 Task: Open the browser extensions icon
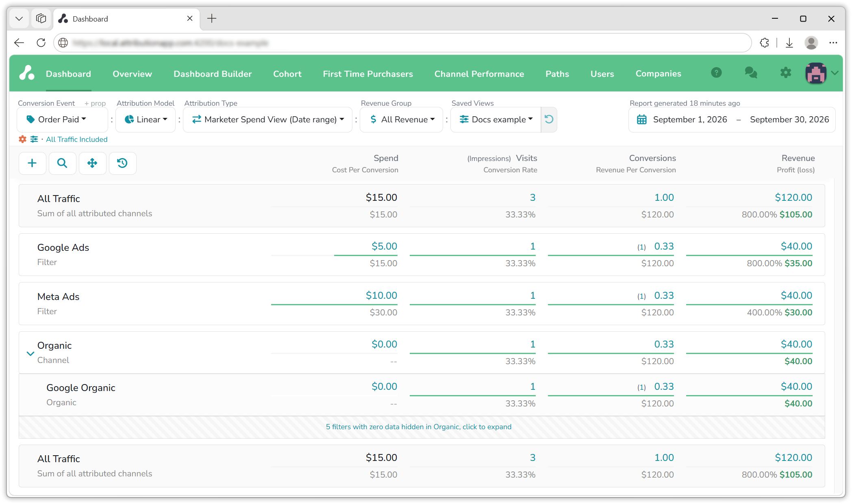(764, 43)
